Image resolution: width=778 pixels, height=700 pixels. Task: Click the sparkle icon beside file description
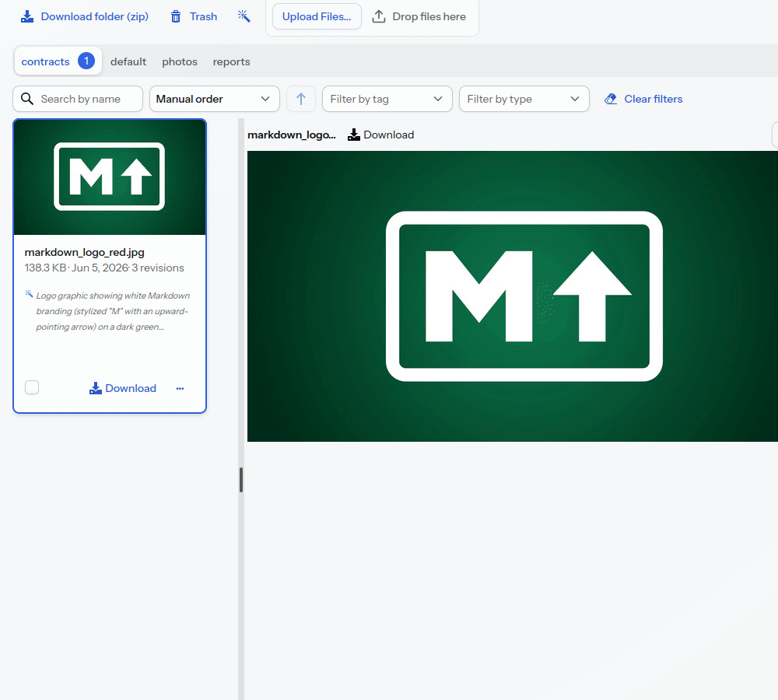coord(29,294)
